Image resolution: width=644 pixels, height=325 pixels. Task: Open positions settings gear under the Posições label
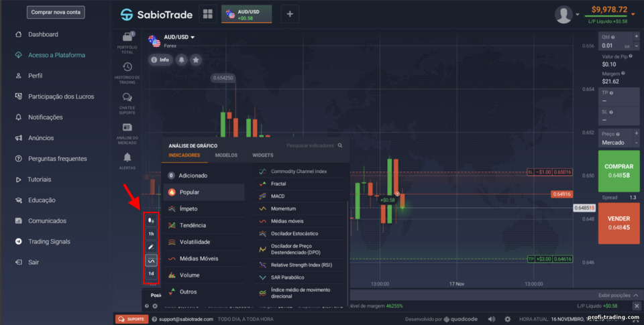point(155,306)
